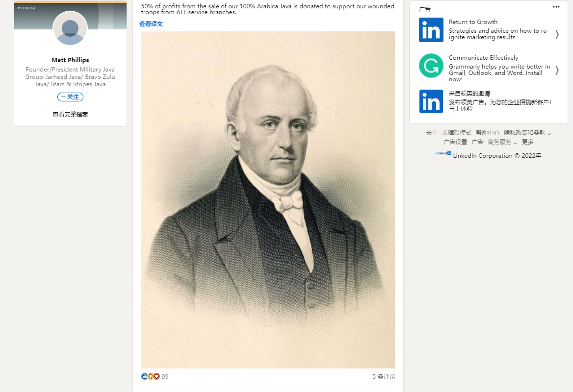
Task: Open the LinkedIn Return to Growth ad logo
Action: pos(431,30)
